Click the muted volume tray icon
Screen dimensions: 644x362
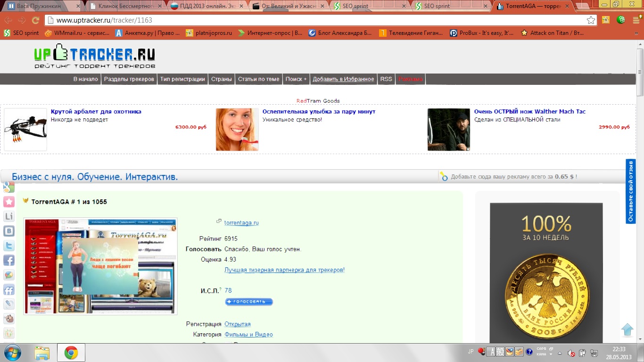(571, 353)
